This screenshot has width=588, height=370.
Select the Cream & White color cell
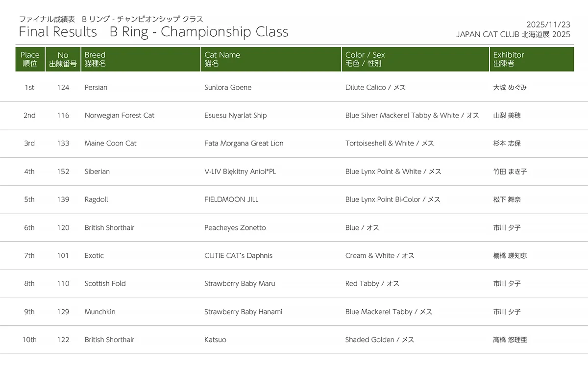tap(380, 255)
